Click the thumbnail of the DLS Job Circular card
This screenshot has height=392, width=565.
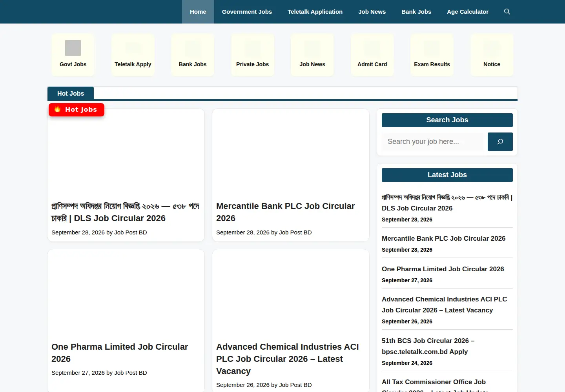tap(126, 153)
